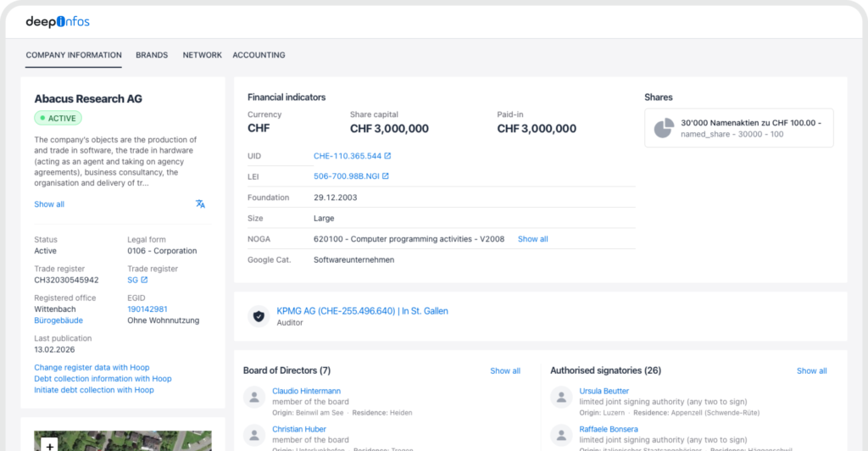Show all authorised signatories
Screen dimensions: 868x451
tap(811, 371)
